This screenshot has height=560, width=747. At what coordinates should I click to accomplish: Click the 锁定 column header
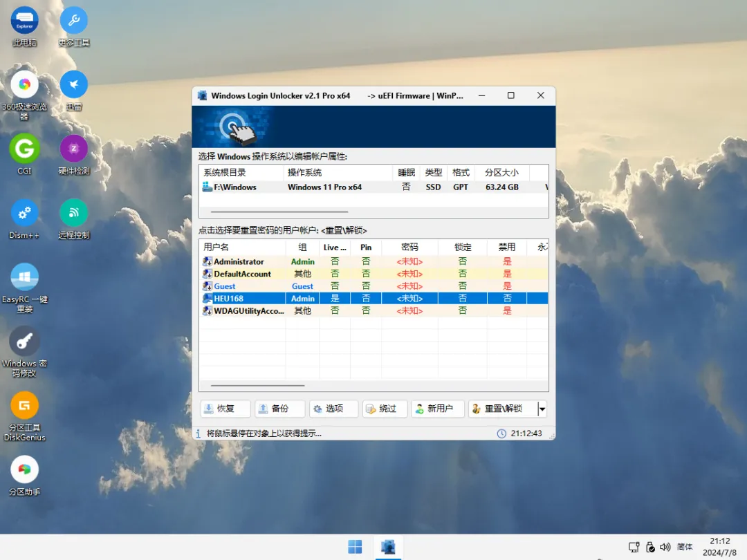tap(463, 247)
